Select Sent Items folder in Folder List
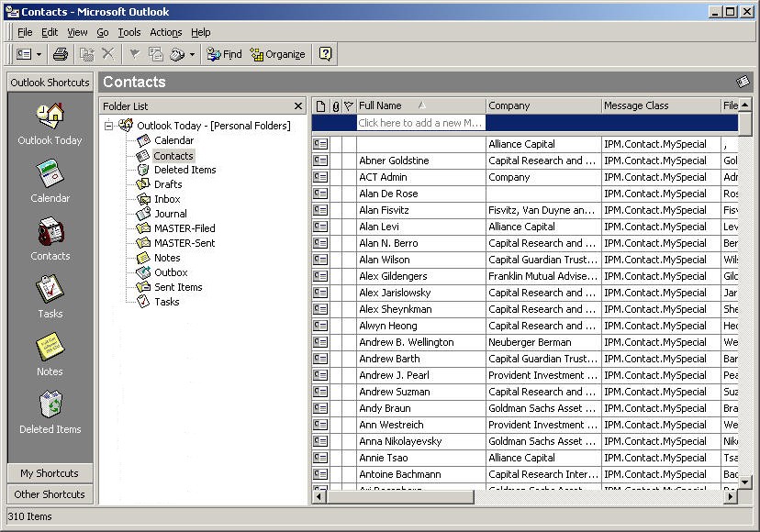The image size is (760, 532). [178, 287]
